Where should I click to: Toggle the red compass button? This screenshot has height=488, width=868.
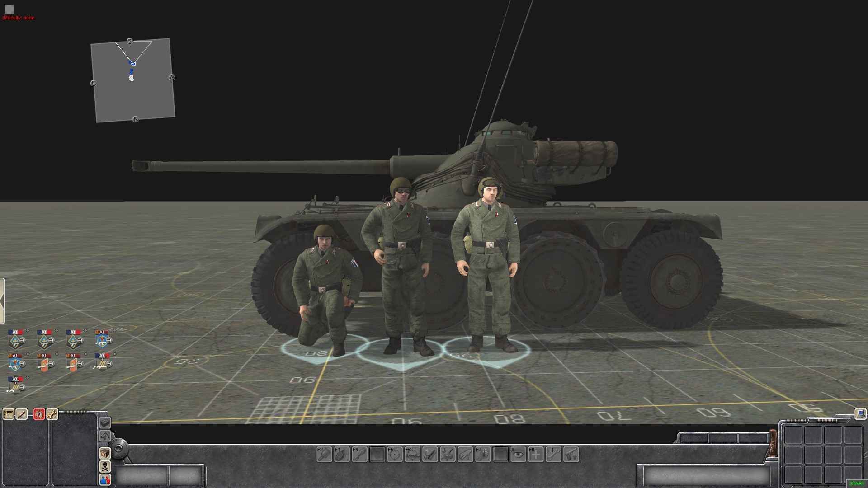coord(39,414)
